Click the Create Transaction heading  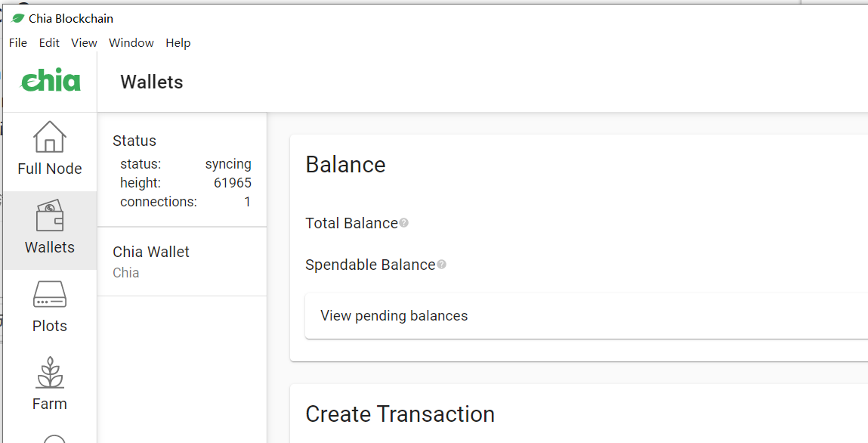pos(400,414)
